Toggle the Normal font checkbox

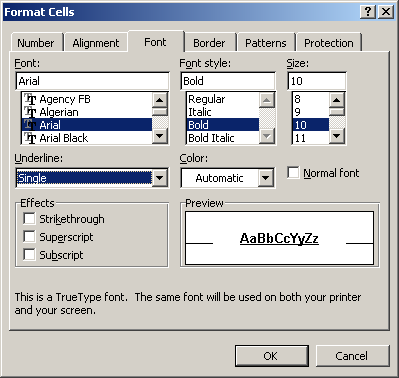point(293,173)
